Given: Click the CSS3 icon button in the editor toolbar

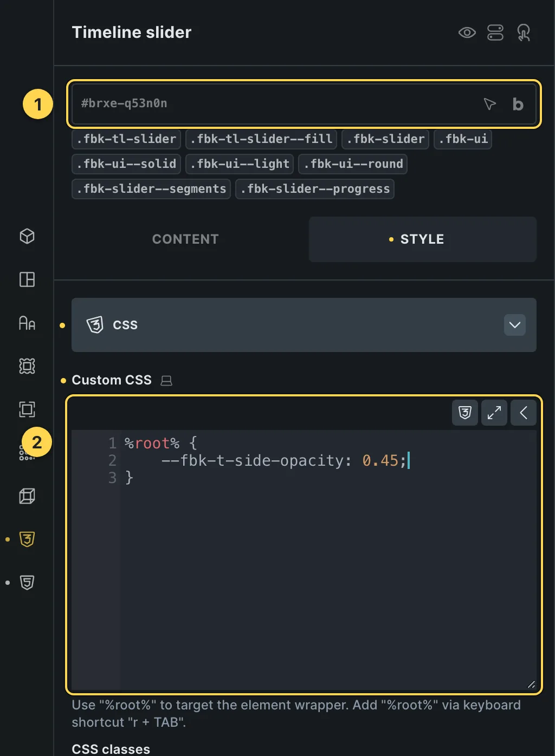Looking at the screenshot, I should pyautogui.click(x=465, y=413).
